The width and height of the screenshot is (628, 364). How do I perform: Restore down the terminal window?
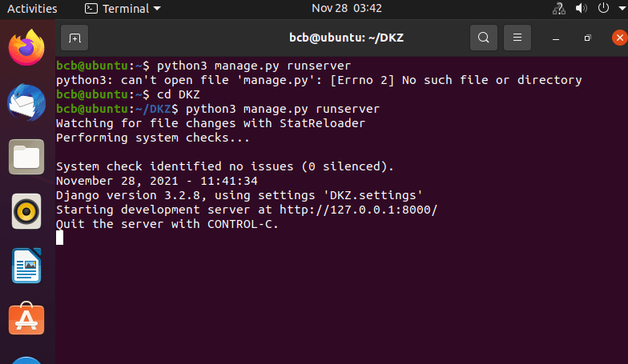(587, 38)
